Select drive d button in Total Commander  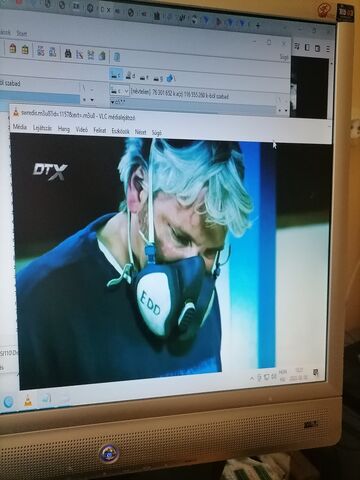coord(130,76)
